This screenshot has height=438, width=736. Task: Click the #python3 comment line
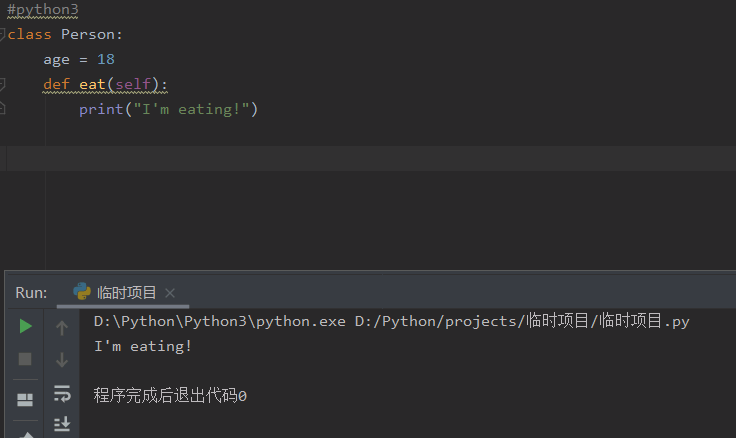[x=43, y=10]
